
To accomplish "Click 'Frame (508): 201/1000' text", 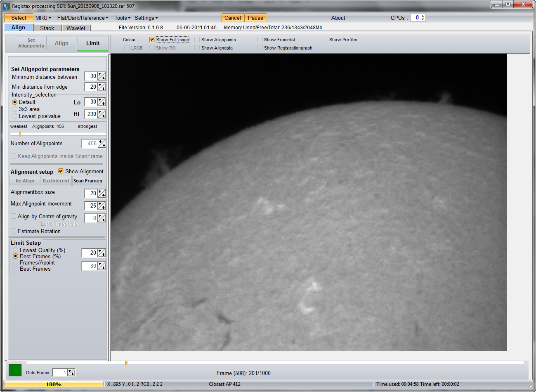I will click(x=243, y=373).
